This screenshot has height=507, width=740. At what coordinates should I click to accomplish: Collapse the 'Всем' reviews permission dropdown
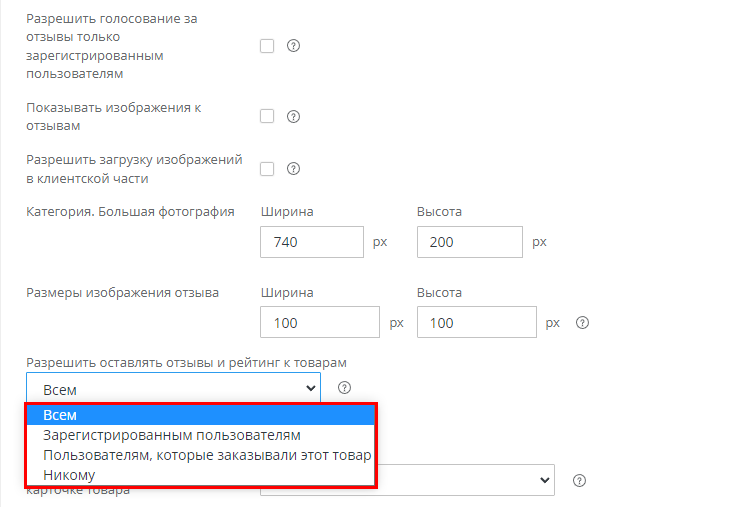point(173,388)
